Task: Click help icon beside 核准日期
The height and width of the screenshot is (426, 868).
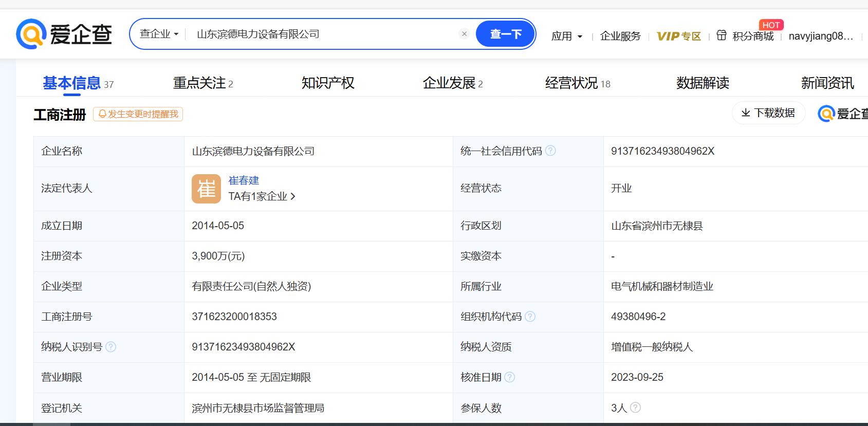Action: (510, 377)
